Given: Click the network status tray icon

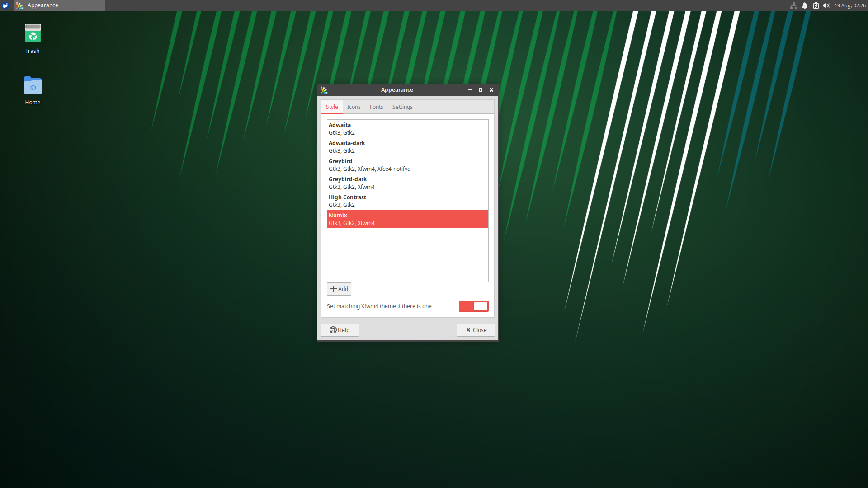Looking at the screenshot, I should (793, 5).
